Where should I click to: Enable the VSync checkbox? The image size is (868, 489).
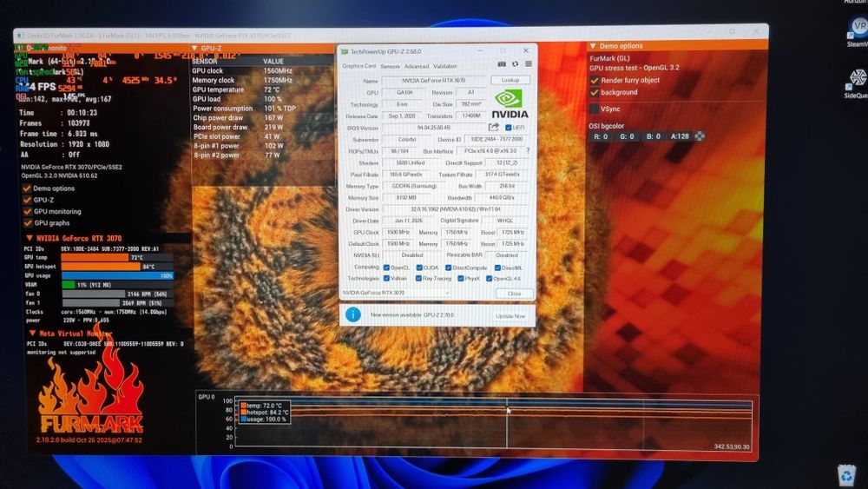(595, 109)
